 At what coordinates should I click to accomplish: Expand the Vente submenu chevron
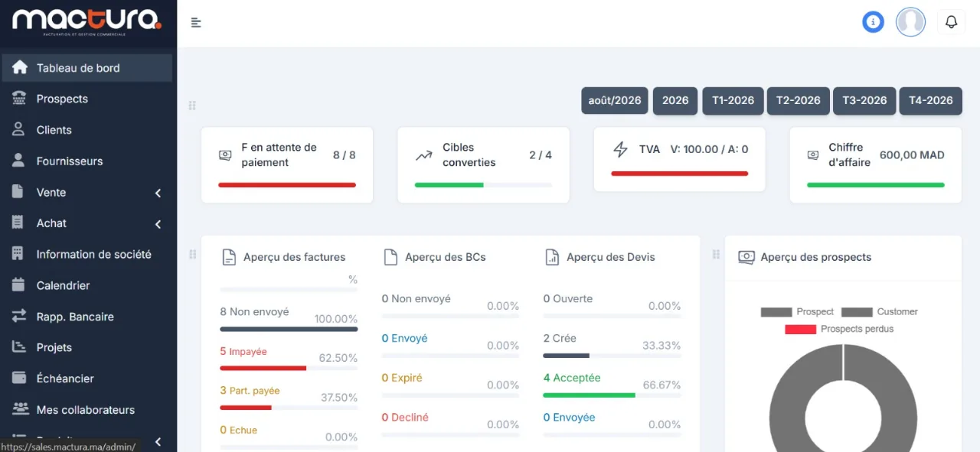tap(158, 193)
